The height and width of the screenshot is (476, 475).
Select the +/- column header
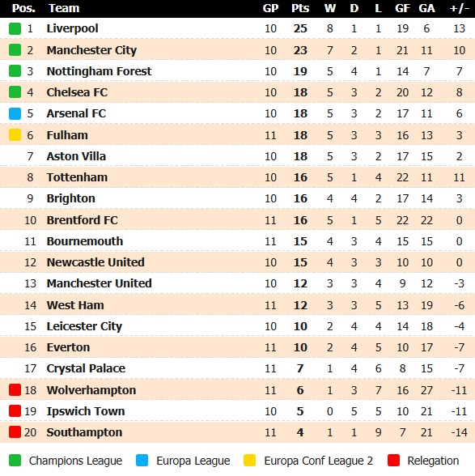[459, 8]
